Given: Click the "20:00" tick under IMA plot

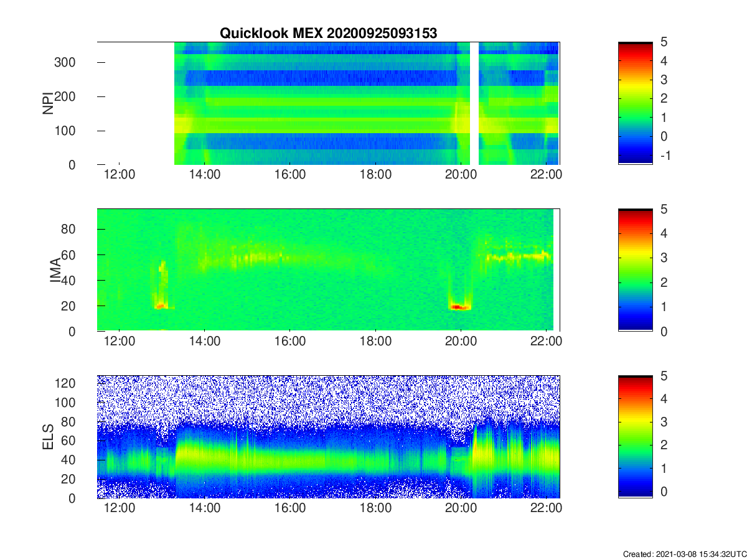Looking at the screenshot, I should (461, 342).
